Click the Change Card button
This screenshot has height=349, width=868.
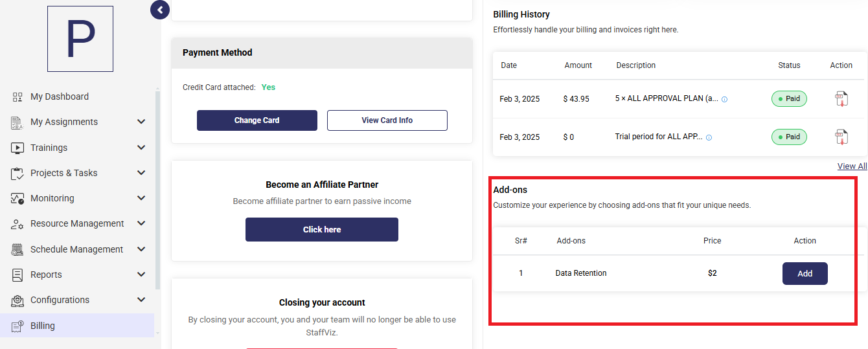[257, 120]
